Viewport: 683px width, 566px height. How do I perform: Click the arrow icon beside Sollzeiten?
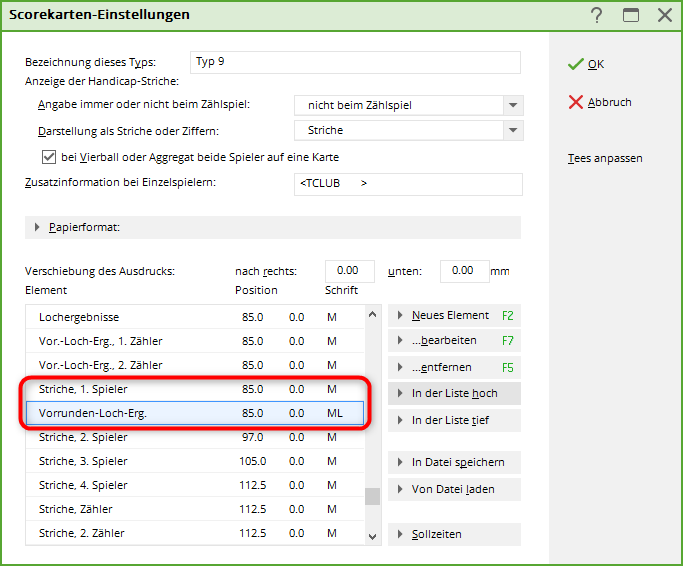(x=400, y=535)
